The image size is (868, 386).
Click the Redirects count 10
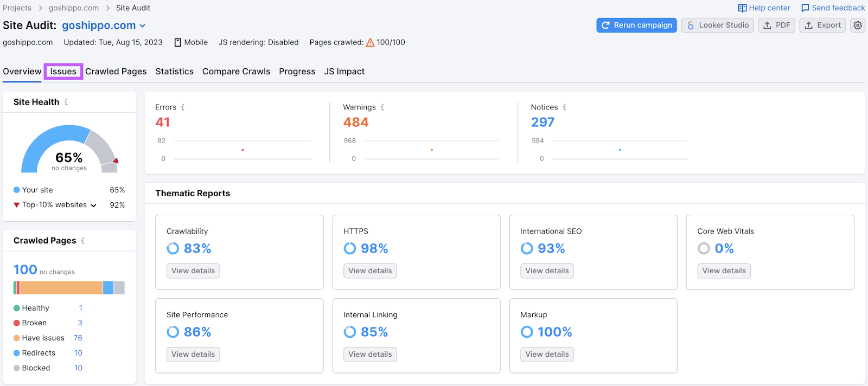coord(78,353)
